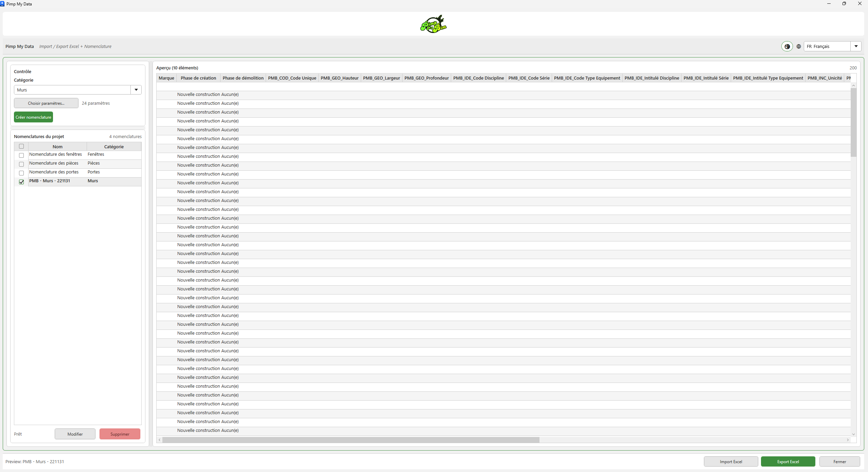Click Import Excel button
Image resolution: width=868 pixels, height=472 pixels.
coord(731,462)
